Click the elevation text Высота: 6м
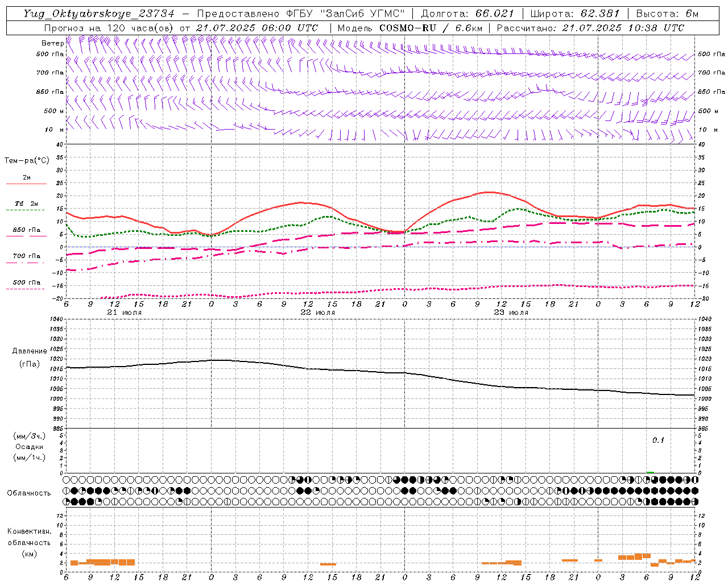 coord(667,14)
